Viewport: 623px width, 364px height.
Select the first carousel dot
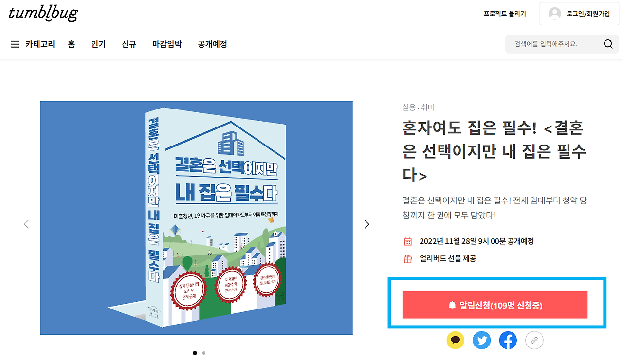pyautogui.click(x=195, y=353)
